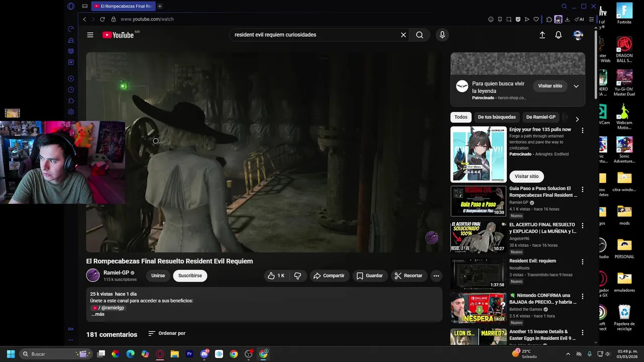Run YouTube search with magnifier button
This screenshot has width=644, height=362.
pos(420,35)
